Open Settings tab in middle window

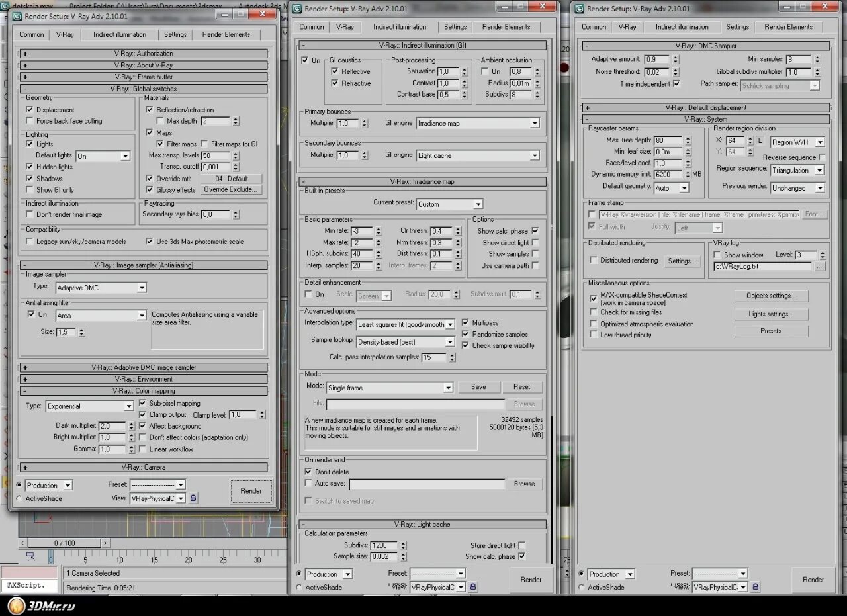coord(455,27)
